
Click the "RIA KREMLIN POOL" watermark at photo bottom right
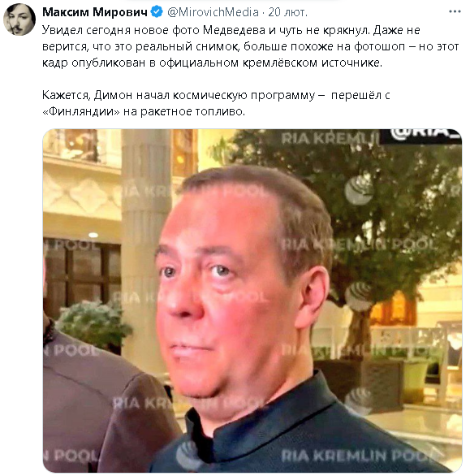(x=361, y=456)
